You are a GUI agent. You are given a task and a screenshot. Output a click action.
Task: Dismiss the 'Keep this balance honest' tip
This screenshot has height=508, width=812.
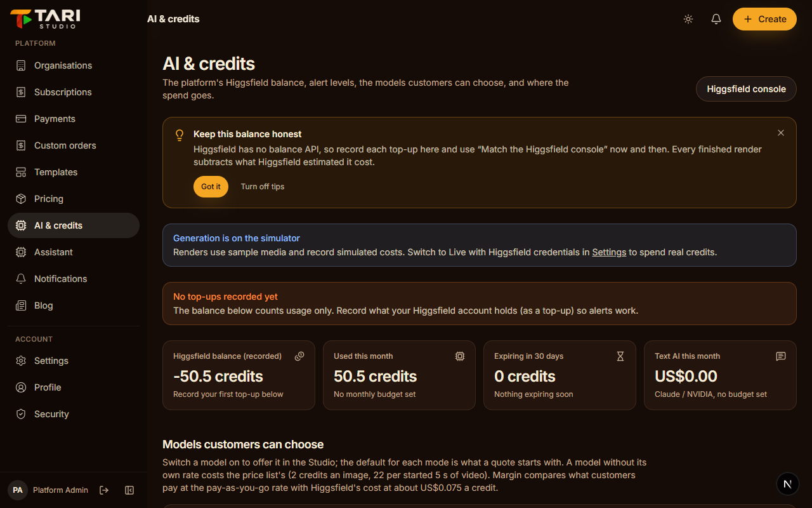[781, 133]
